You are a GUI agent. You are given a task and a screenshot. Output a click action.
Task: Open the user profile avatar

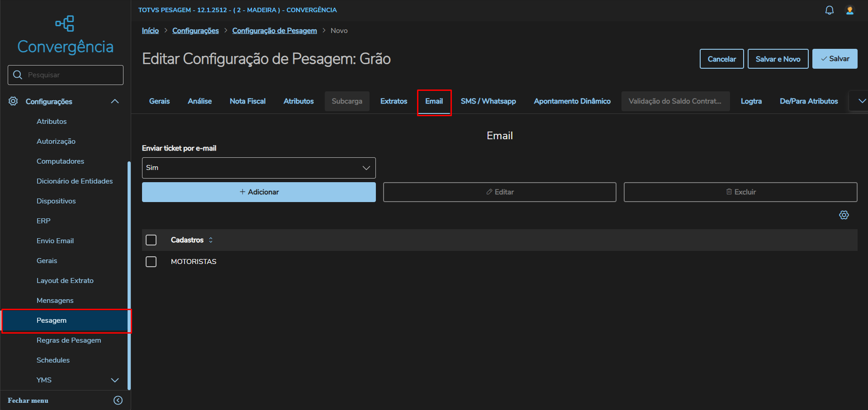pos(850,10)
